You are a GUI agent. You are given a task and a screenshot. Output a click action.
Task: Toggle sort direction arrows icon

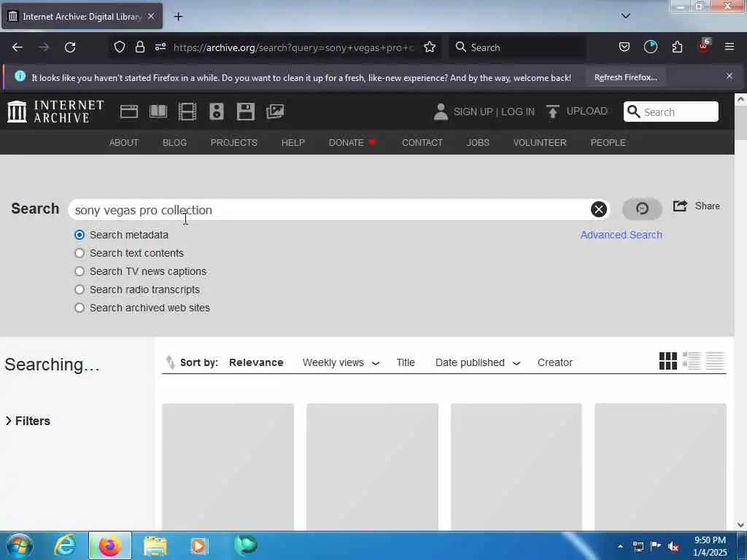coord(170,362)
